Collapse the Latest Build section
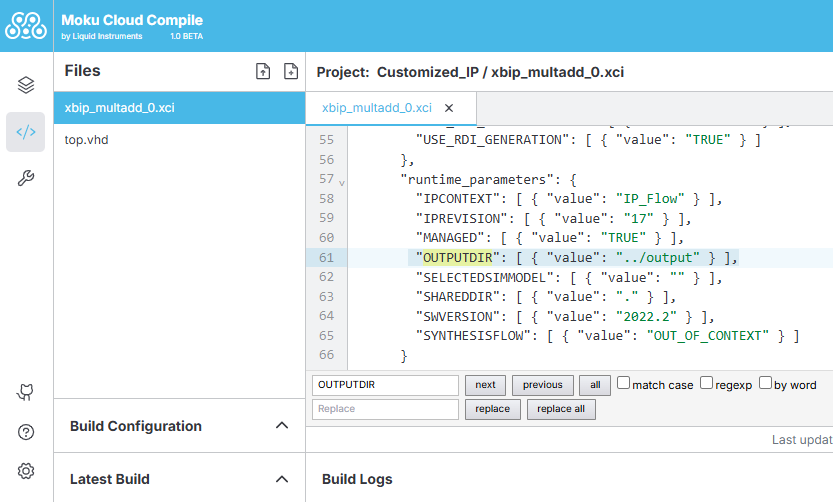 282,479
